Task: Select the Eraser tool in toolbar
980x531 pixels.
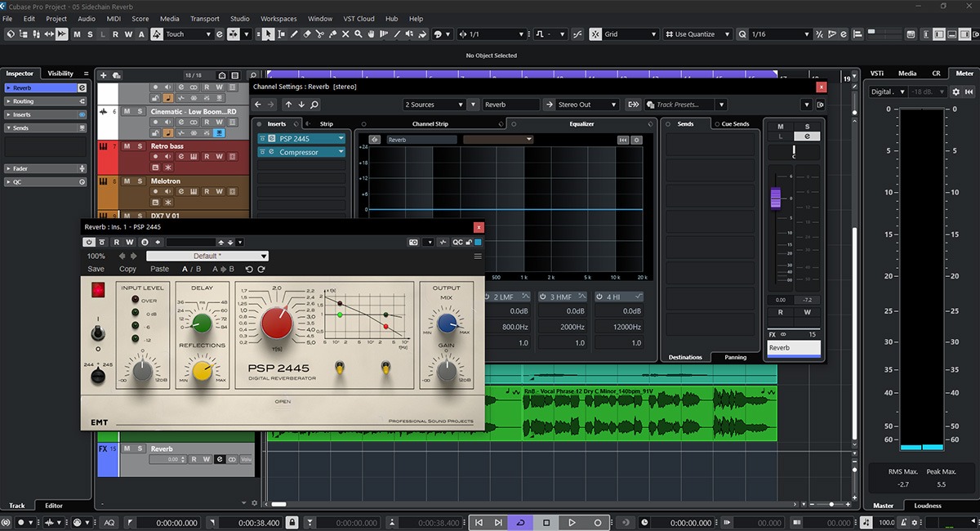Action: coord(307,34)
